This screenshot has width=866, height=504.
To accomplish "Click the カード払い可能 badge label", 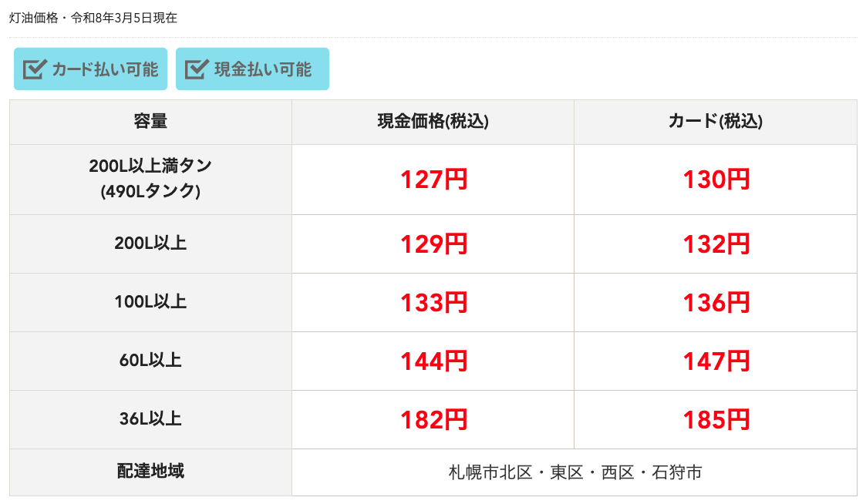I will (x=105, y=69).
